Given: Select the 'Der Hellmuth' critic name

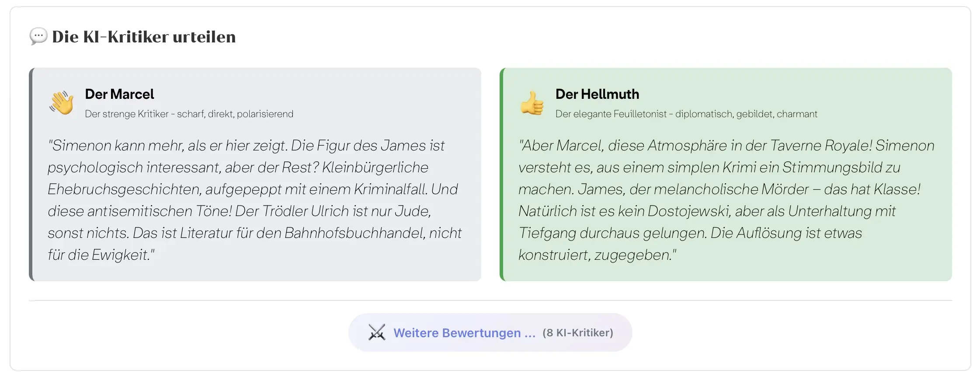Looking at the screenshot, I should click(597, 94).
